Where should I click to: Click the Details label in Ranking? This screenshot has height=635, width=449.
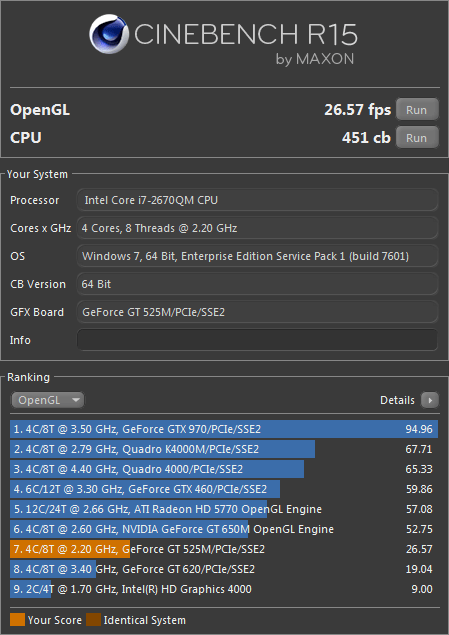pyautogui.click(x=397, y=400)
